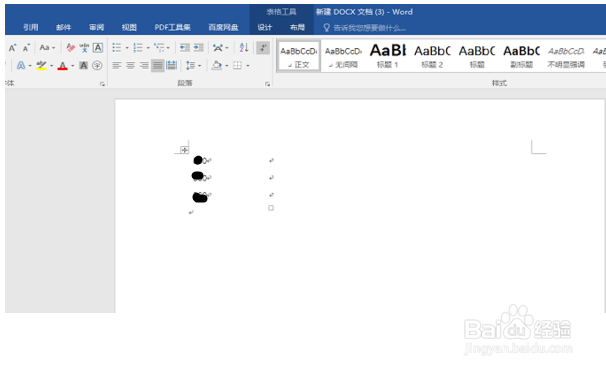This screenshot has height=369, width=606.
Task: Apply the red font color
Action: [63, 66]
